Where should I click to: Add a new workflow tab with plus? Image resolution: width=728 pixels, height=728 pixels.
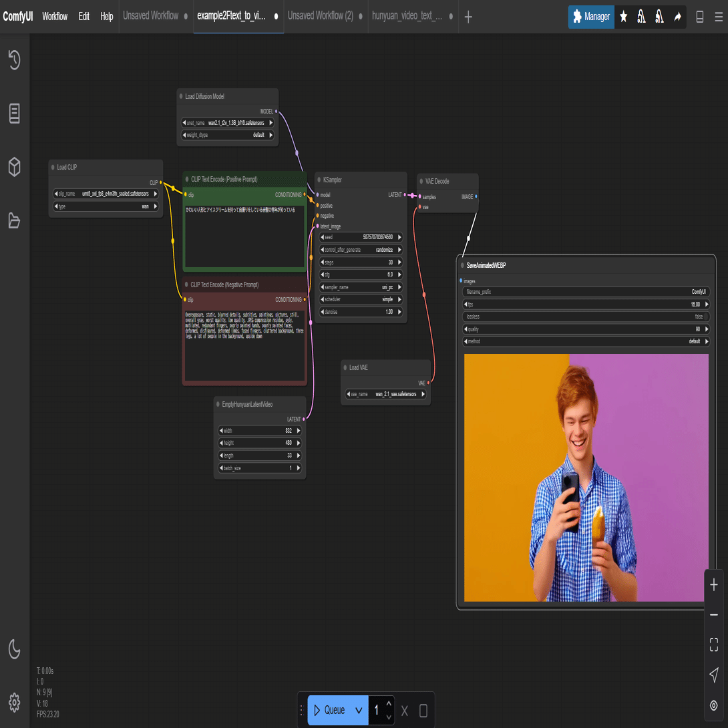[x=468, y=17]
